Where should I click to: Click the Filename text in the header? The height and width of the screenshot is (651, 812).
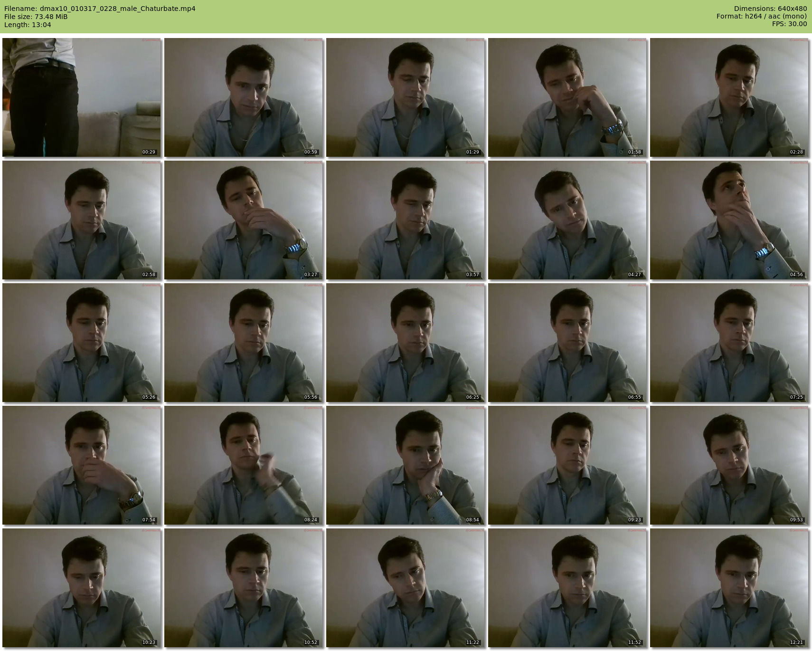[100, 9]
